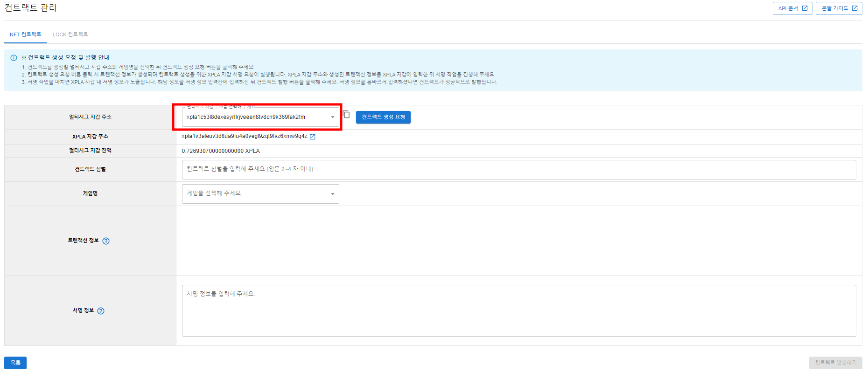Open the 콘솔 가이드 link button

coord(839,8)
